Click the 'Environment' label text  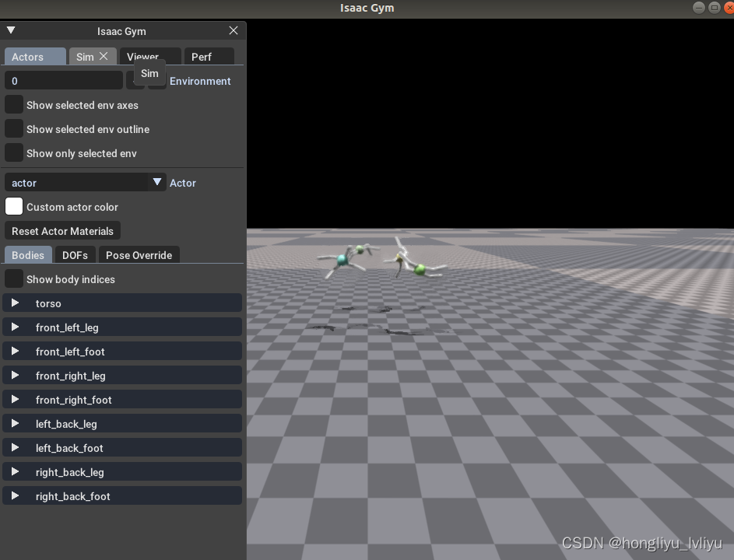(200, 81)
